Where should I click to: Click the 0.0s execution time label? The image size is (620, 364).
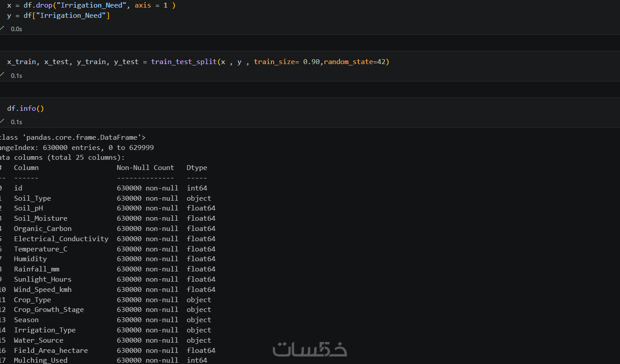click(x=16, y=29)
